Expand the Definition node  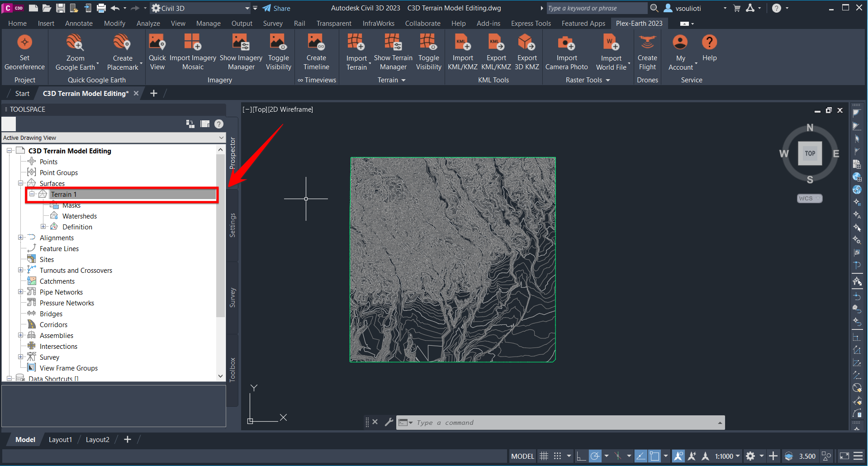(43, 227)
